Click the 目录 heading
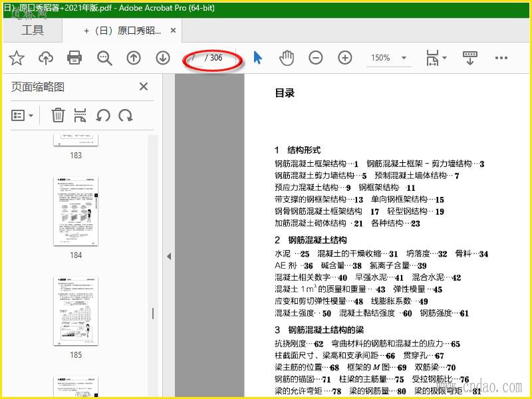The image size is (532, 399). tap(285, 92)
